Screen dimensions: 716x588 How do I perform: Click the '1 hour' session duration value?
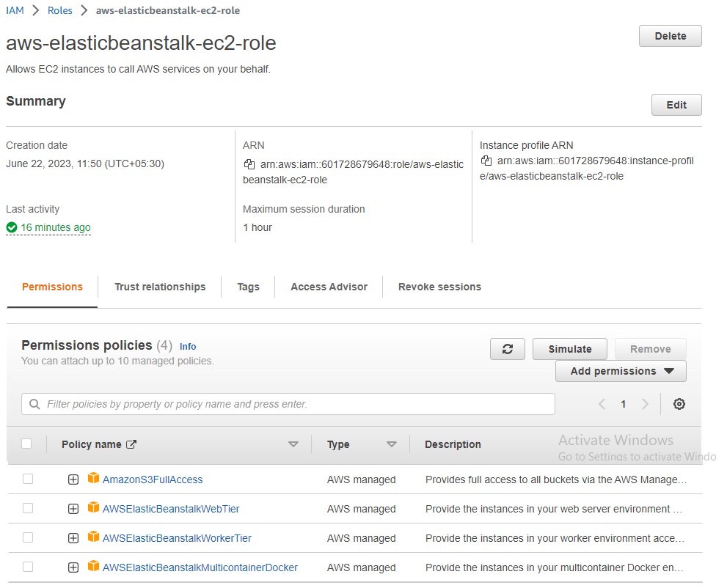[x=257, y=227]
